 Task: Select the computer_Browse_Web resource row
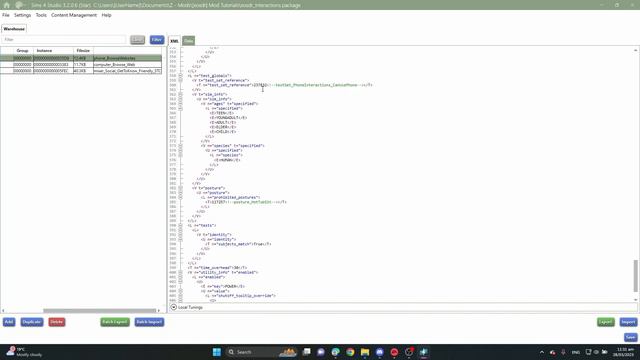(x=81, y=64)
